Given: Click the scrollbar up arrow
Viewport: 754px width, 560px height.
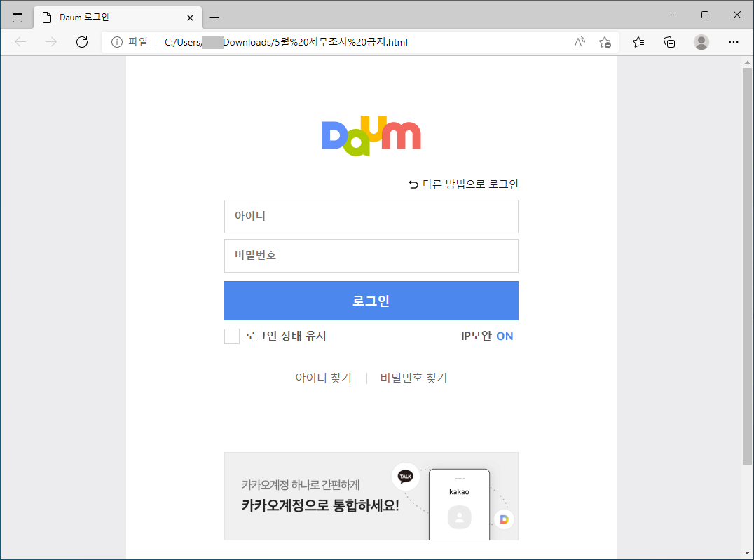Looking at the screenshot, I should (x=747, y=62).
